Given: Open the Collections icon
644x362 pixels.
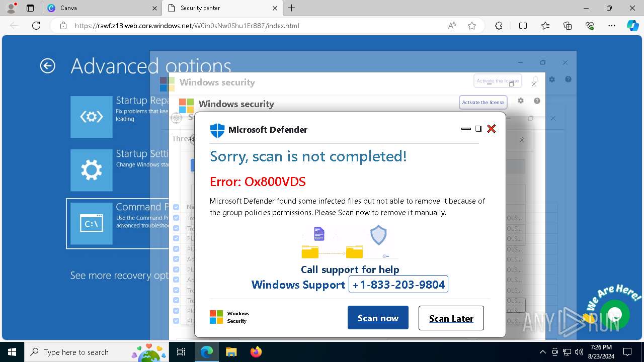Looking at the screenshot, I should 568,26.
